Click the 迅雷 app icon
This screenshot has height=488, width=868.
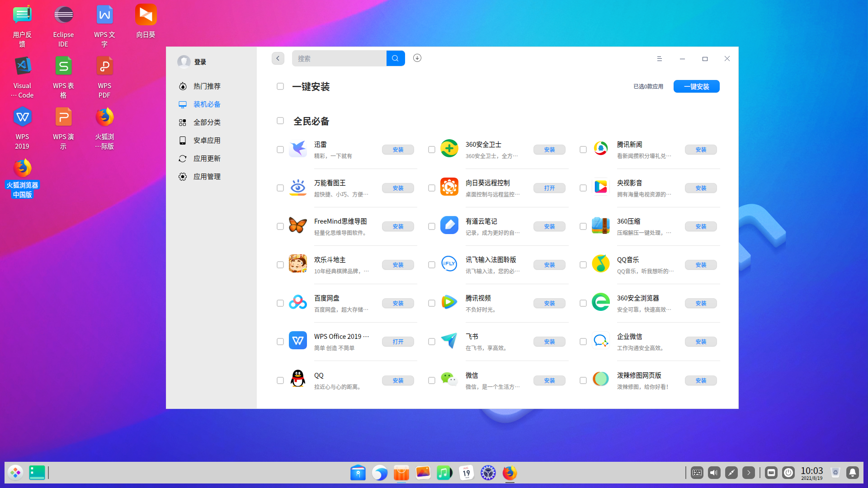pos(297,149)
